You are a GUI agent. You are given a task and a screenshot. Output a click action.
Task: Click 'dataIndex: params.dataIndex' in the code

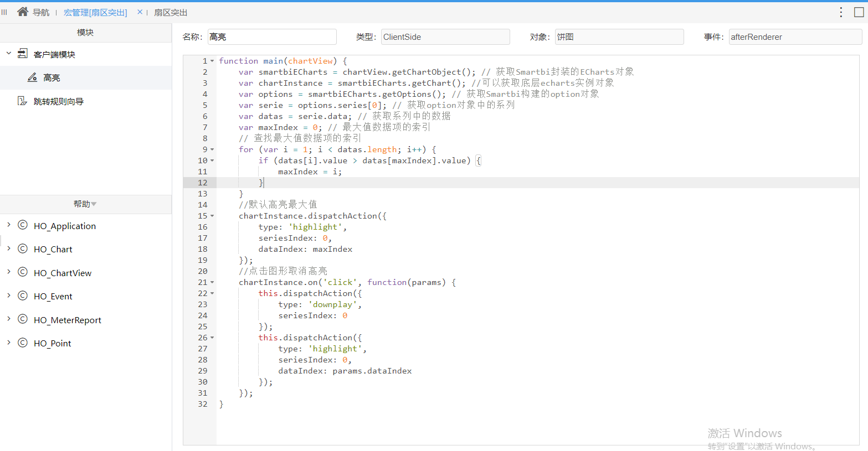(x=345, y=371)
